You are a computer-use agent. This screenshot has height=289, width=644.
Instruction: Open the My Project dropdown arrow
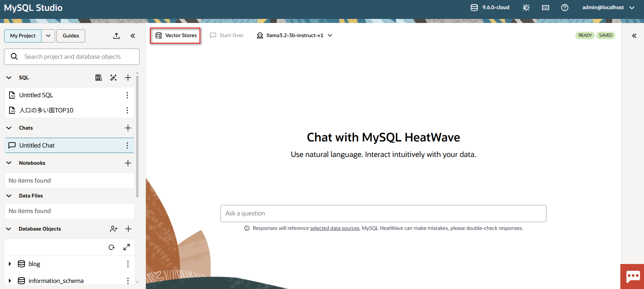point(48,36)
